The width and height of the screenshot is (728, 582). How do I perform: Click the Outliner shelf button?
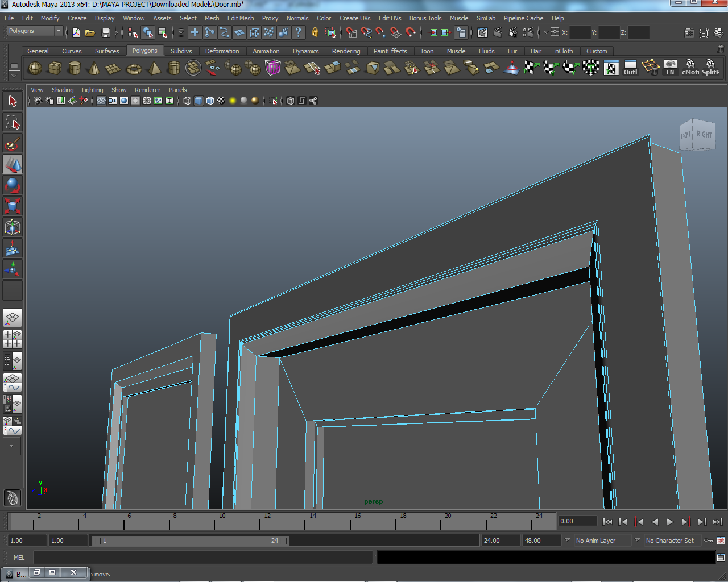click(x=630, y=68)
